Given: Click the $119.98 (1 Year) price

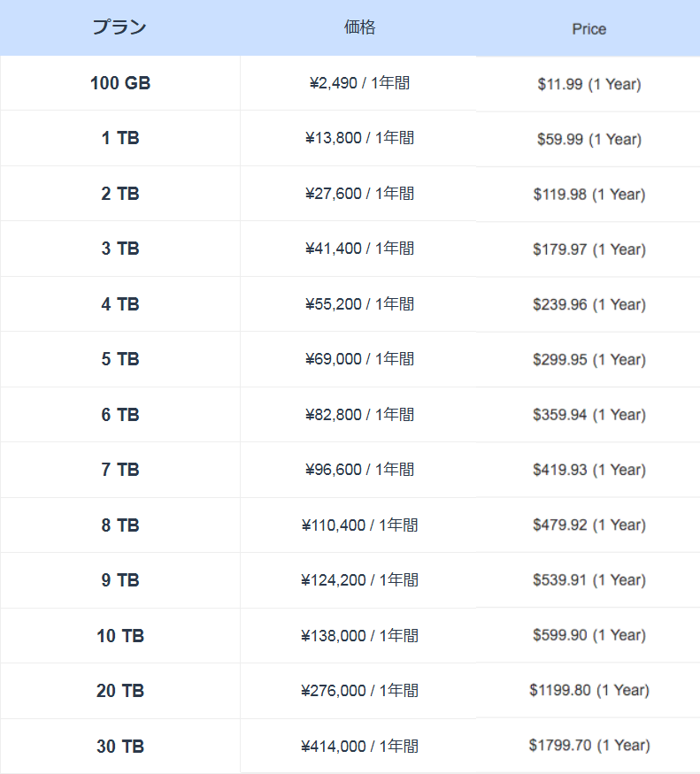Looking at the screenshot, I should 589,195.
